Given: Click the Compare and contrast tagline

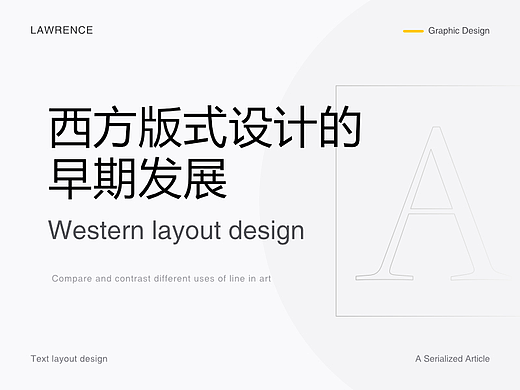Looking at the screenshot, I should click(161, 279).
